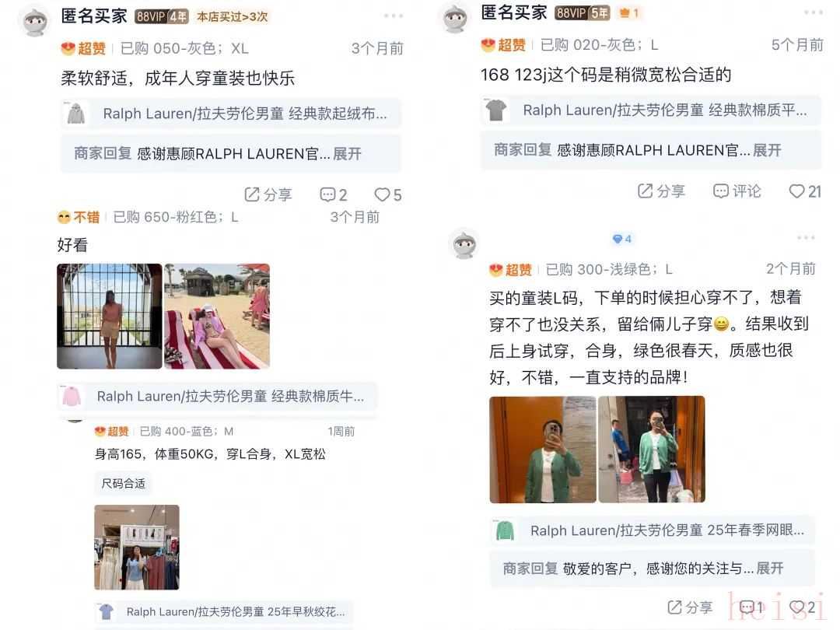Open Ralph Lauren 25年春季 cardigan product link

coord(652,530)
